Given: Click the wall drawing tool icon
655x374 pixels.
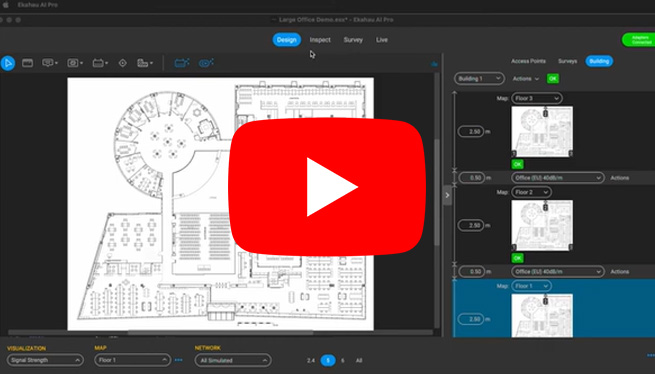Looking at the screenshot, I should click(x=28, y=63).
